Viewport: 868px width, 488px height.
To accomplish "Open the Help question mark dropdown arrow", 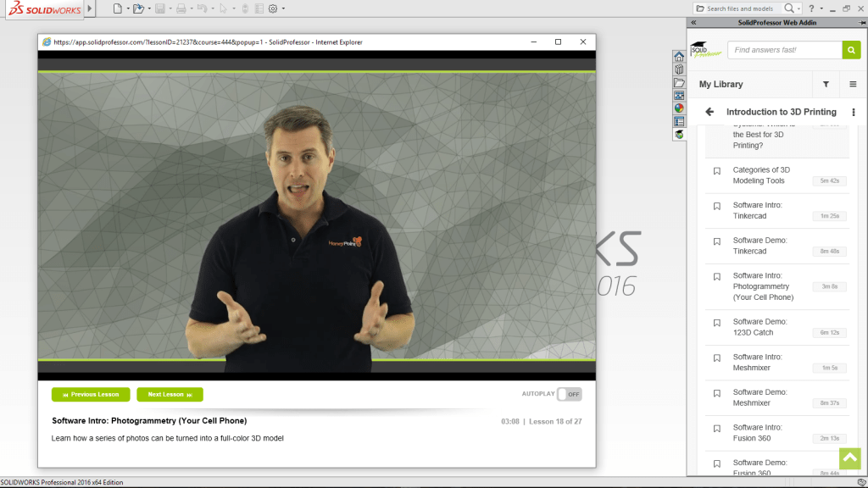I will (820, 8).
